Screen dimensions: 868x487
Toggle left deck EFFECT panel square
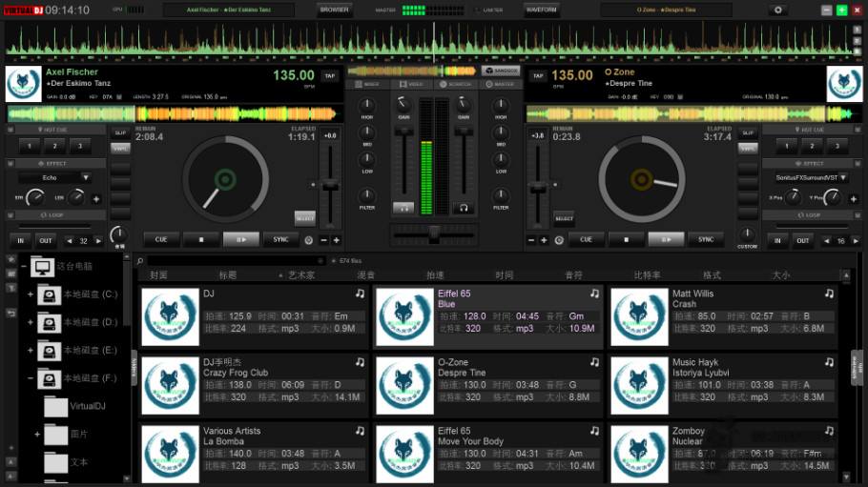(x=10, y=164)
